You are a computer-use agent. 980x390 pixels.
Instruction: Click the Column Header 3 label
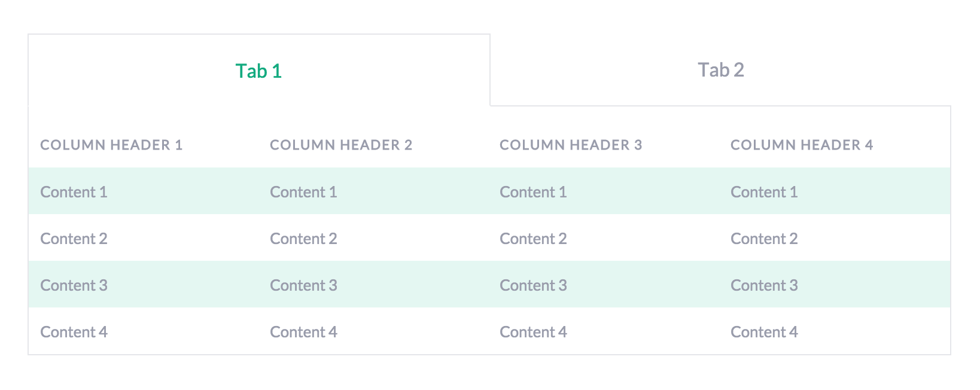click(571, 145)
